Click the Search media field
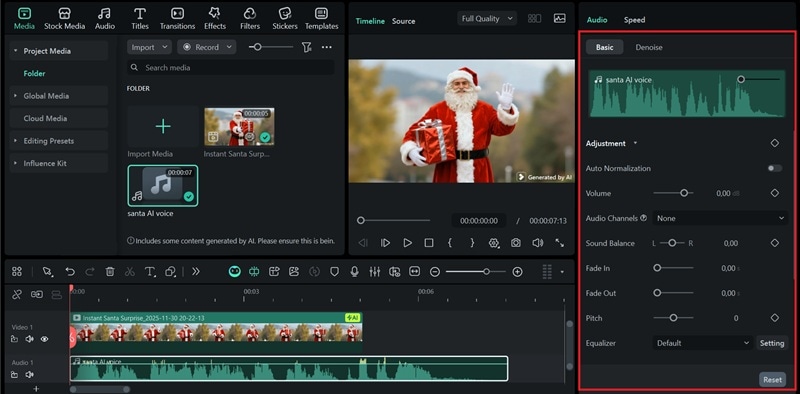800x394 pixels. tap(231, 67)
